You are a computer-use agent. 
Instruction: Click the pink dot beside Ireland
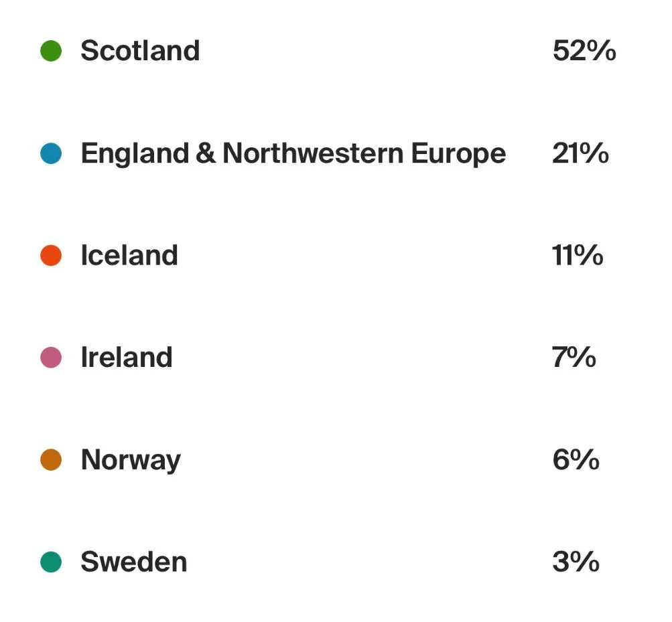click(51, 358)
